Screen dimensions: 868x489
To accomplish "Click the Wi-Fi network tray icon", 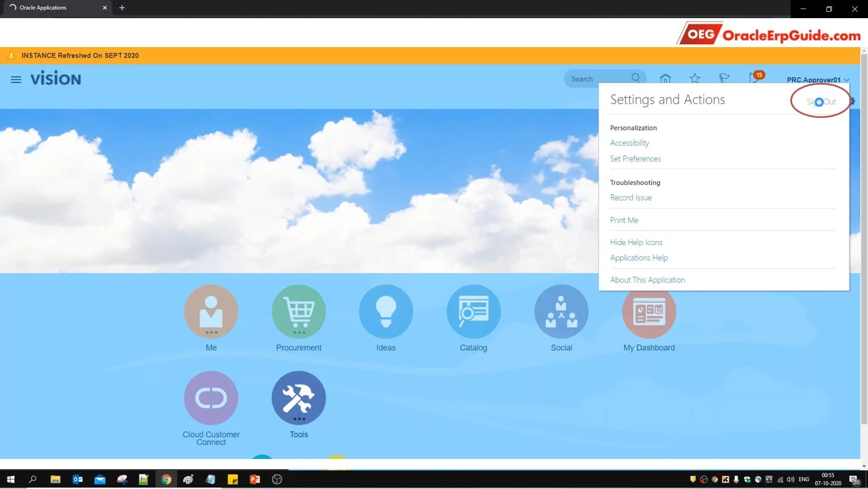I will click(x=780, y=479).
